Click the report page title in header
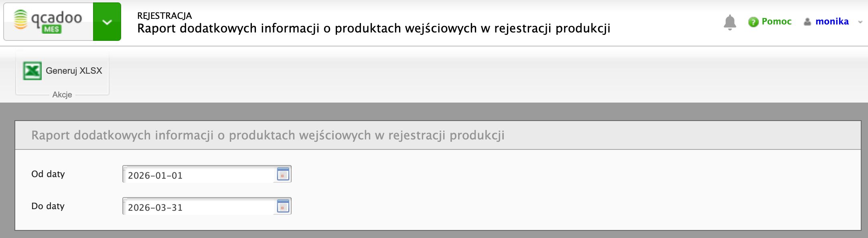 [373, 28]
